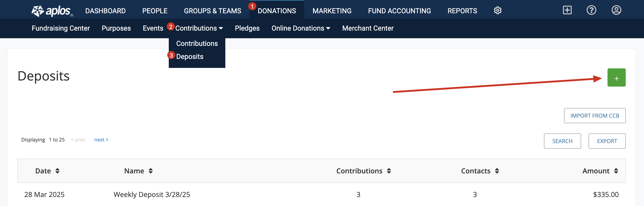Sort by Contacts column arrows
The height and width of the screenshot is (206, 644).
coord(497,171)
